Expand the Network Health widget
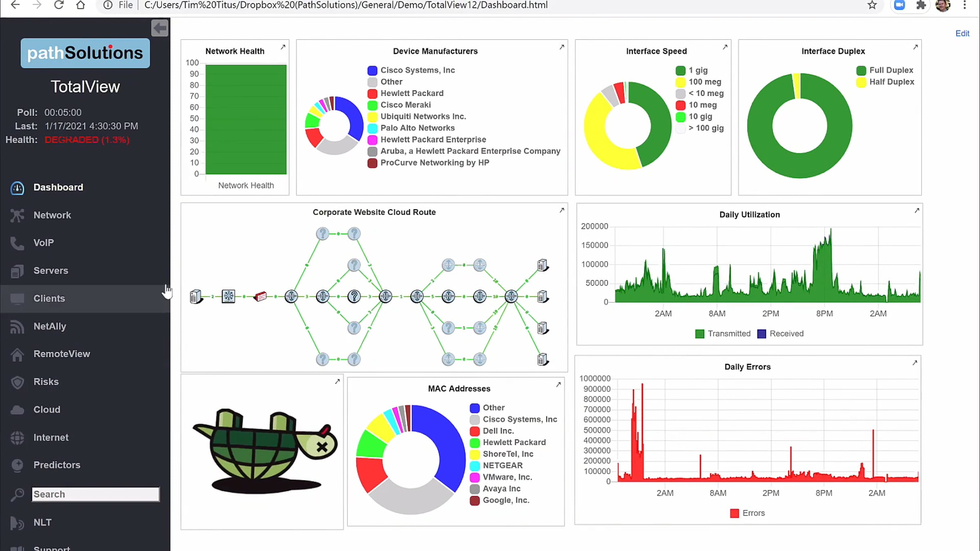Viewport: 980px width, 551px height. coord(283,47)
